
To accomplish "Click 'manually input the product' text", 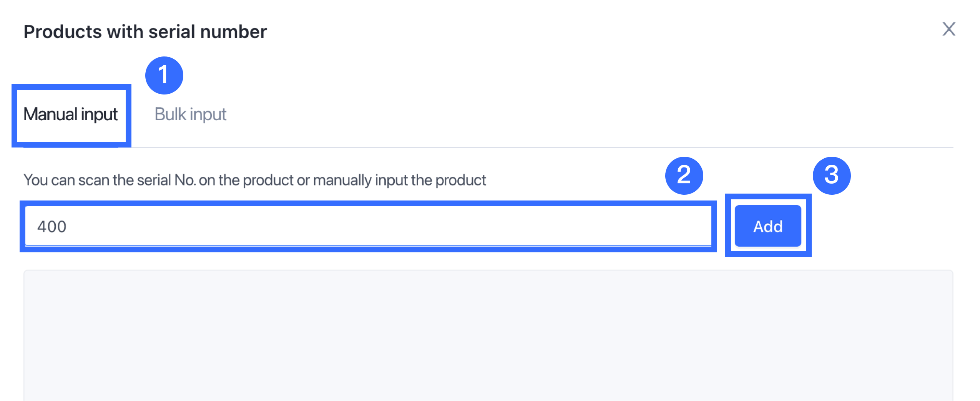I will click(400, 180).
